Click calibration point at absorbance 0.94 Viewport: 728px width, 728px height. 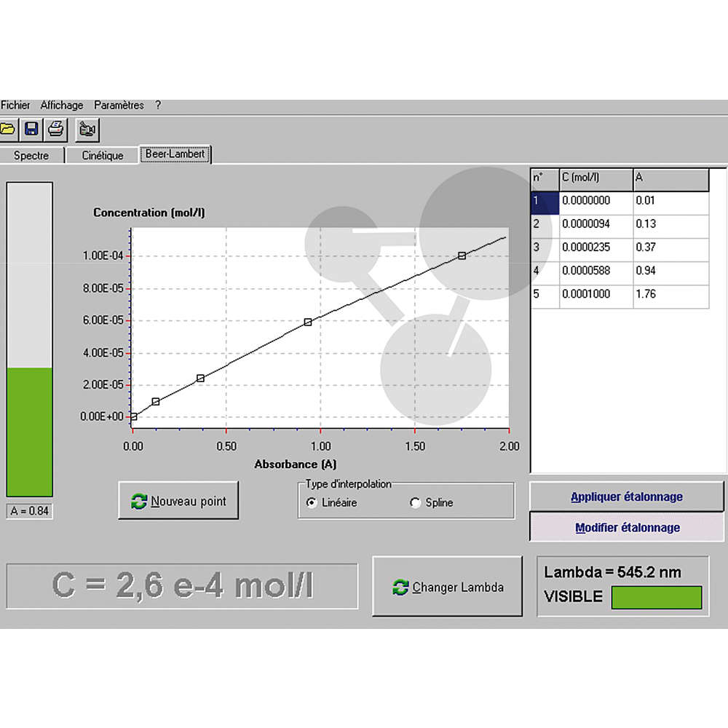click(x=308, y=322)
